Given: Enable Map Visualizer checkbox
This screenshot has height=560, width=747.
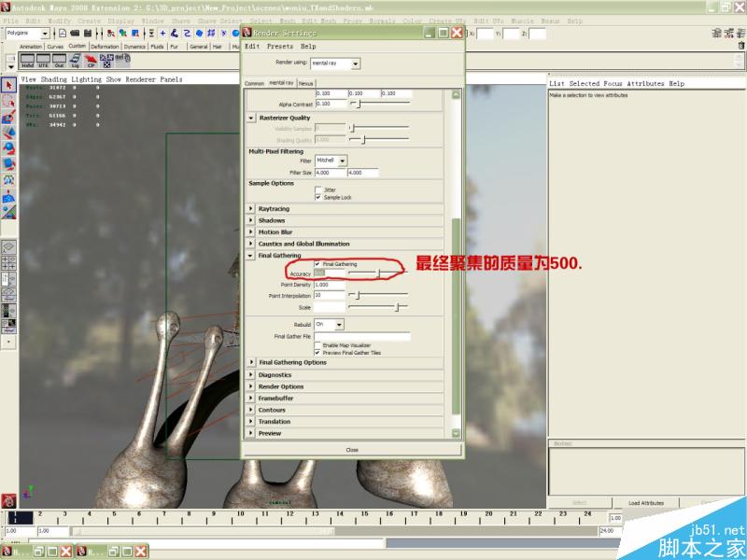Looking at the screenshot, I should tap(317, 345).
